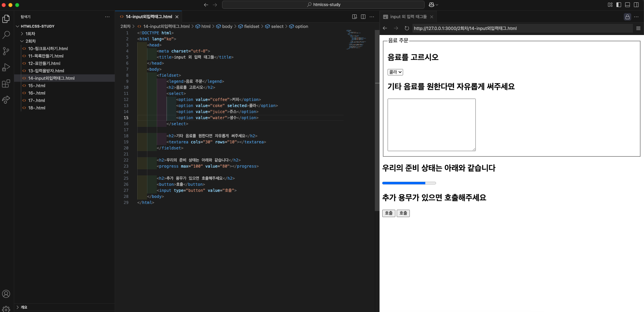Click the option breadcrumb segment
644x312 pixels.
tap(299, 26)
